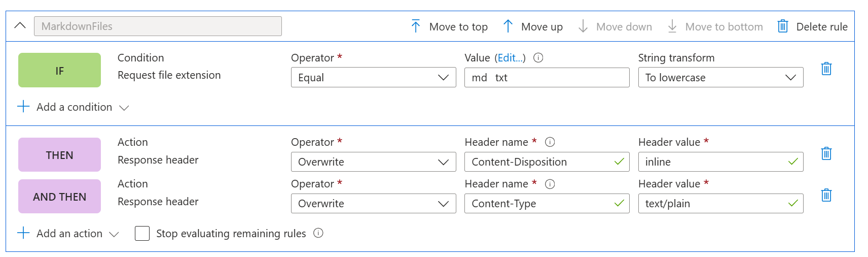Click info icon next to first Header name
Screen dimensions: 868x257
[550, 142]
